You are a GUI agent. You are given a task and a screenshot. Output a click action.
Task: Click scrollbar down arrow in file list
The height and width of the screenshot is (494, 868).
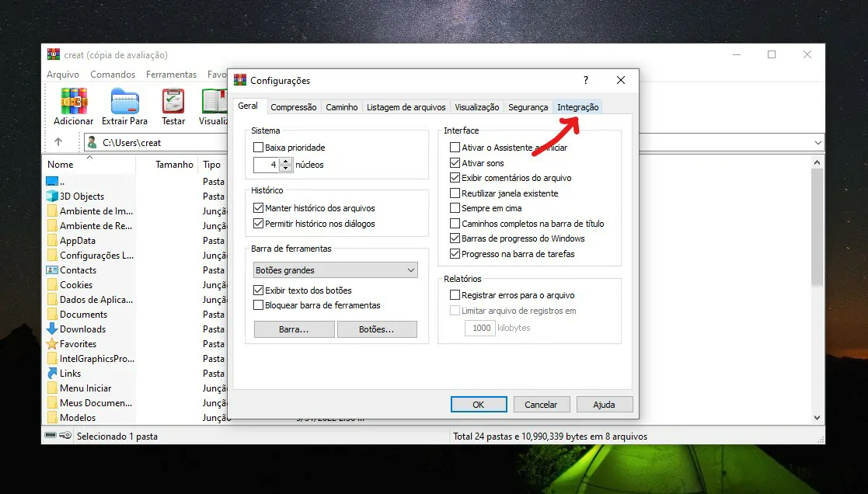(817, 418)
